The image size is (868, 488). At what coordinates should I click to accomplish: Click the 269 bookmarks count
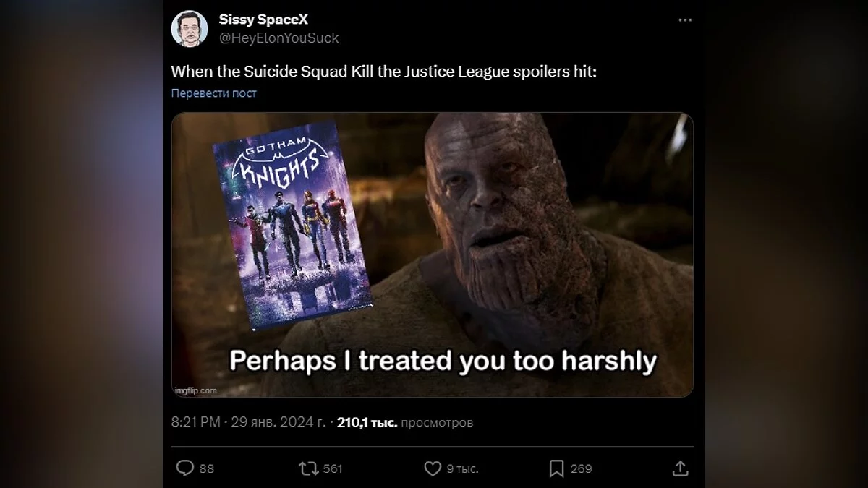[x=582, y=468]
